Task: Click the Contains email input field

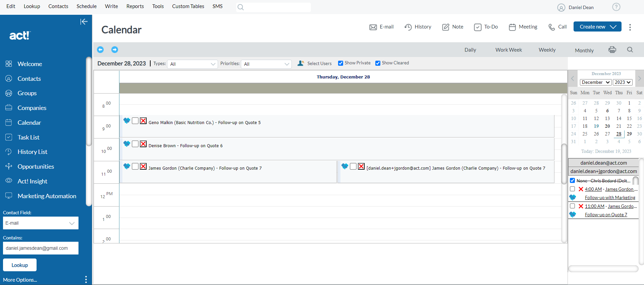Action: 41,248
